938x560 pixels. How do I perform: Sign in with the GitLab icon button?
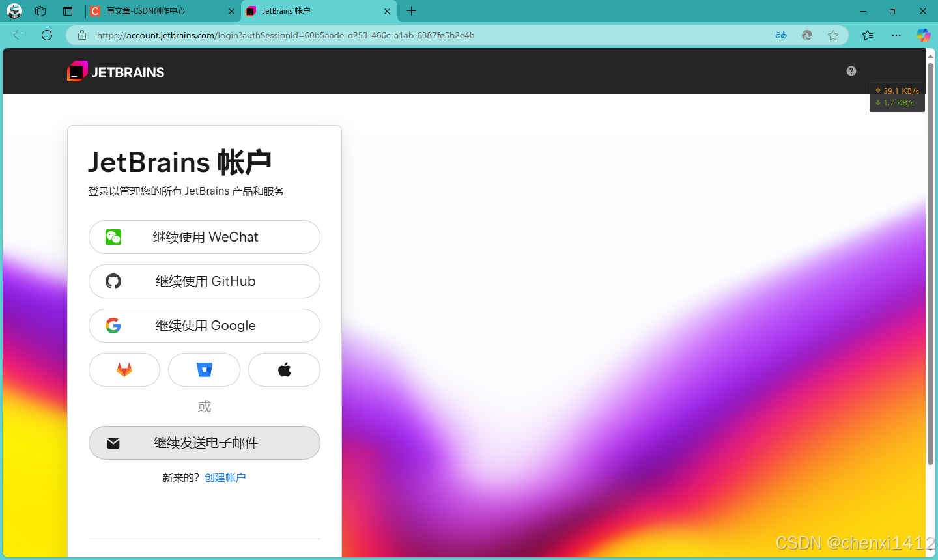[x=124, y=370]
